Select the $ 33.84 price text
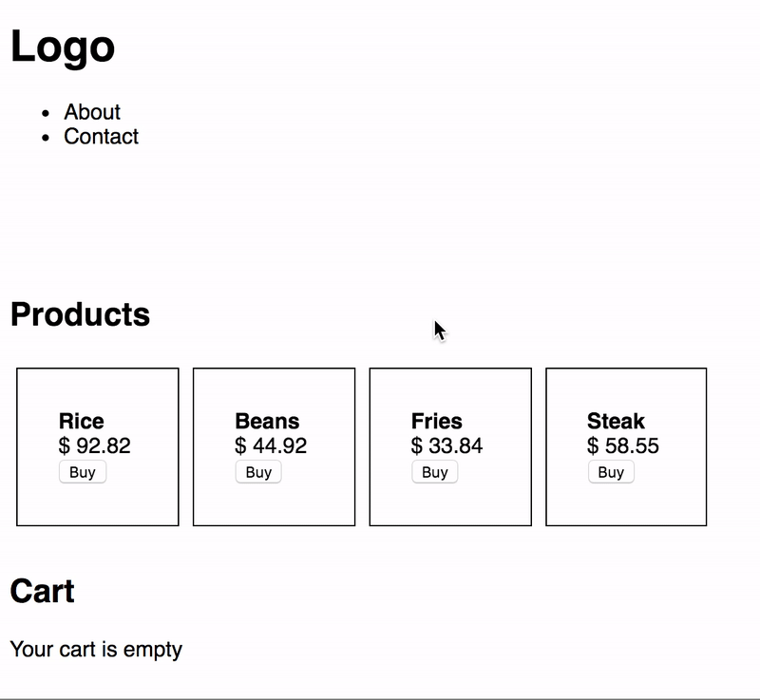Screen dimensions: 760x700 click(447, 445)
